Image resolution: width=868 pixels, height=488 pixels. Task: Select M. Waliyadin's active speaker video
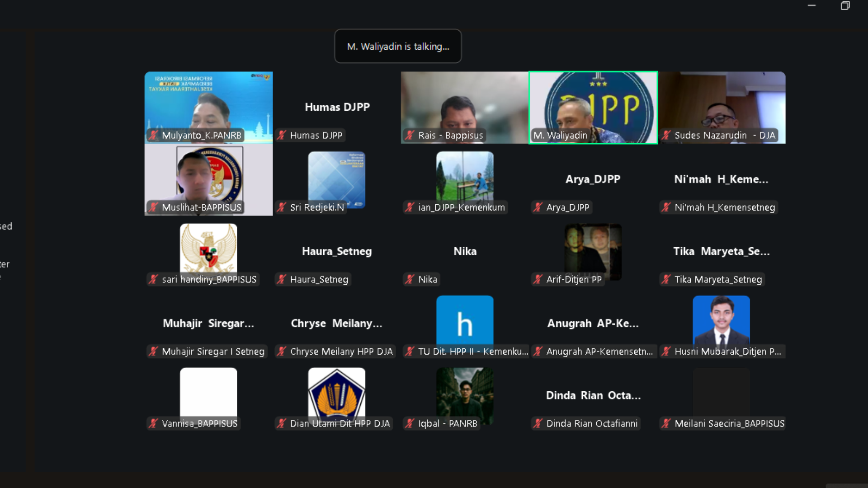pos(593,108)
